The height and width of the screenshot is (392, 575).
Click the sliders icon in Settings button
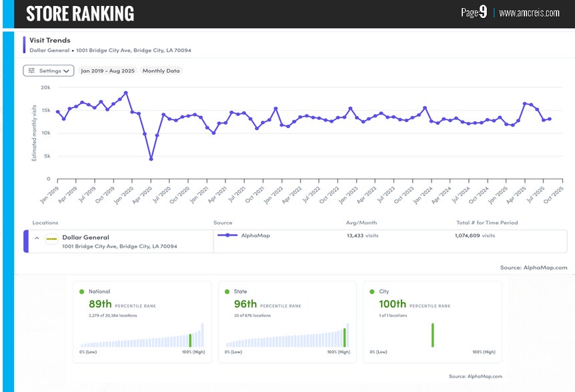(x=31, y=71)
